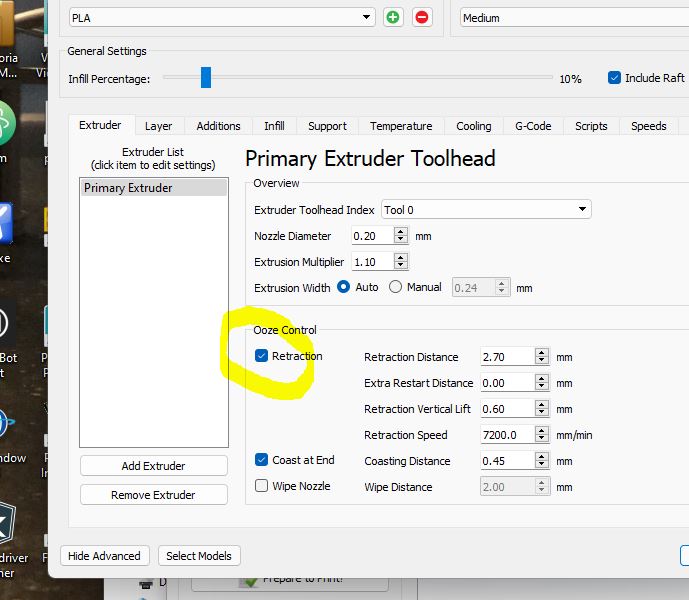Screen dimensions: 689x600
Task: Click the Add Extruder button
Action: tap(154, 465)
